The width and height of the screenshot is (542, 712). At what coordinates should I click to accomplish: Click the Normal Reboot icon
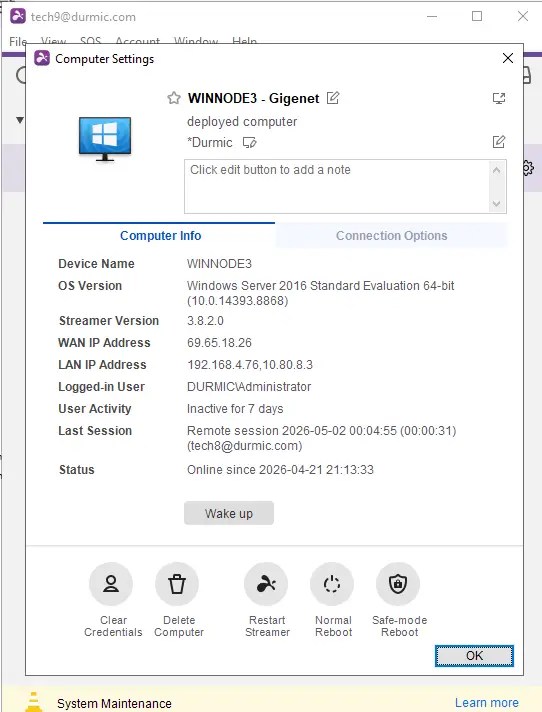click(x=332, y=583)
